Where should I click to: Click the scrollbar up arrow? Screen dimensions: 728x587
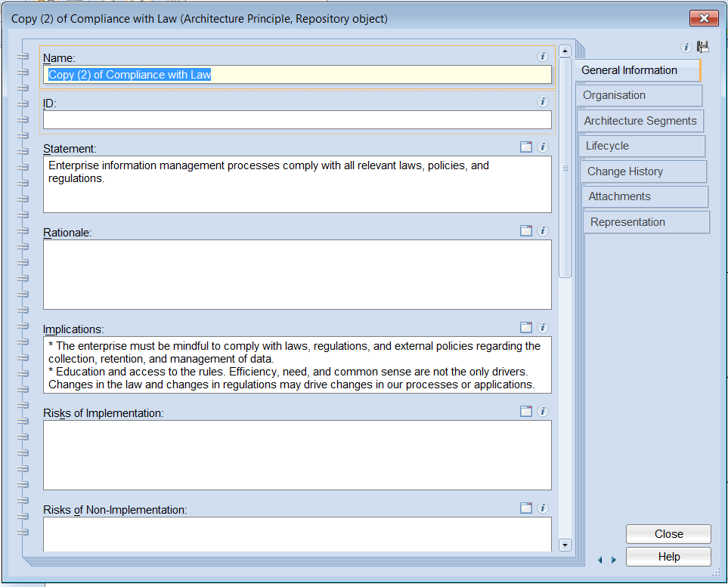(565, 51)
